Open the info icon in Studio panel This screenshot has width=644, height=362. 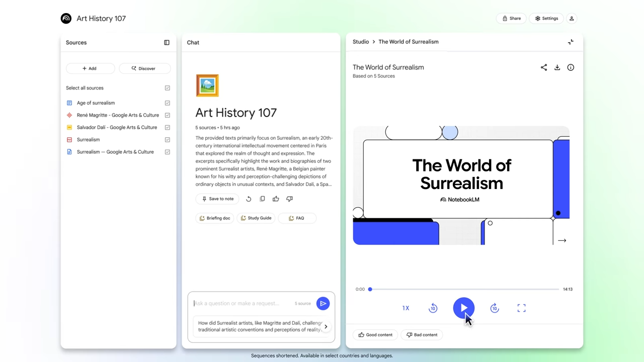point(571,67)
